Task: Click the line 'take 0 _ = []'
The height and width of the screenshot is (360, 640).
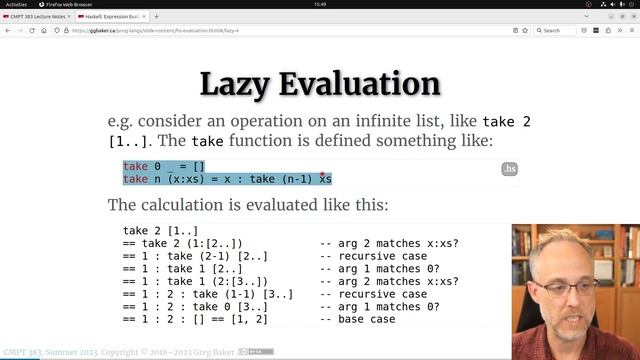Action: [164, 167]
